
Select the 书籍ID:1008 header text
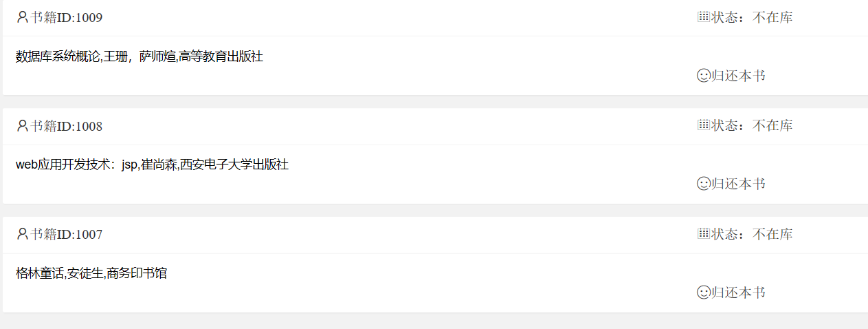(66, 126)
